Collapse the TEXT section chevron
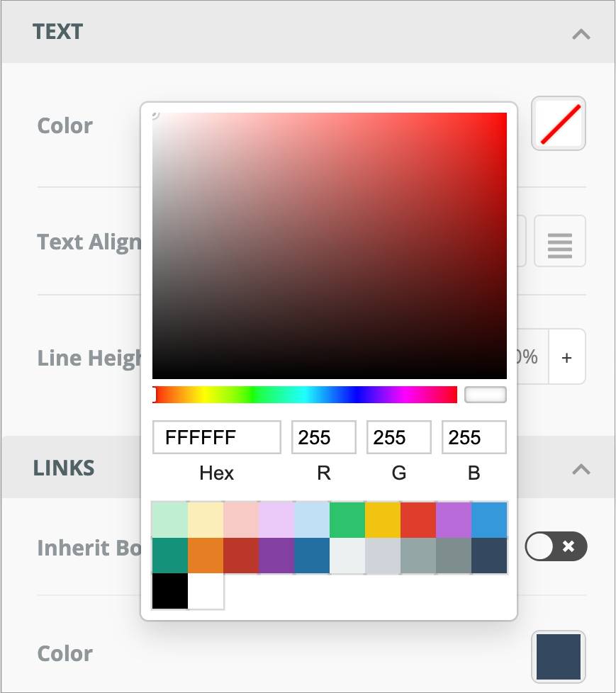Image resolution: width=616 pixels, height=693 pixels. pyautogui.click(x=581, y=33)
